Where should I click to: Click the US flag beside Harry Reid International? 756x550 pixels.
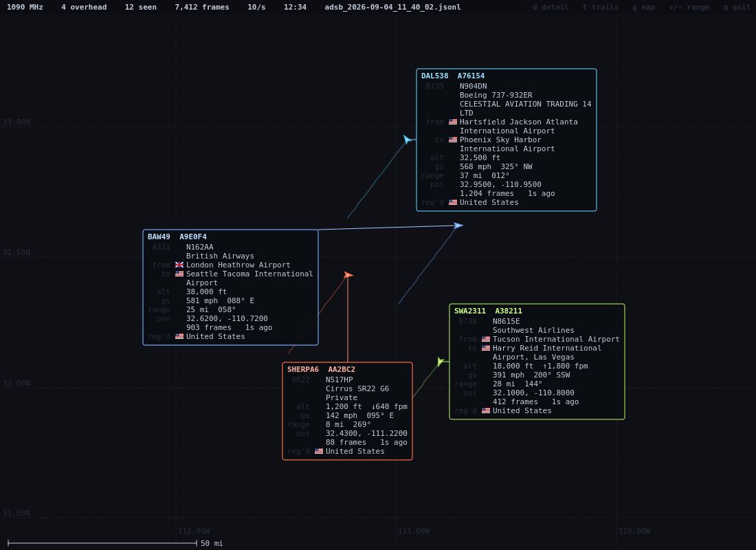485,349
